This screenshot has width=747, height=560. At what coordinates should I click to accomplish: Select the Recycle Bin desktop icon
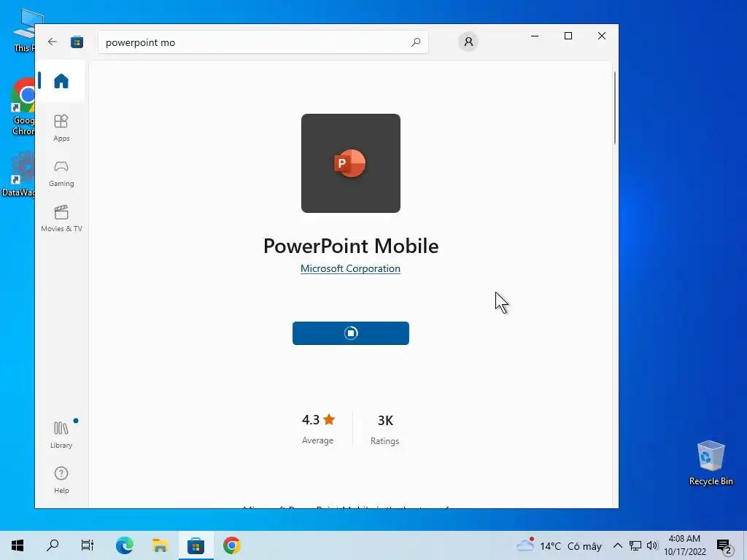click(x=711, y=462)
